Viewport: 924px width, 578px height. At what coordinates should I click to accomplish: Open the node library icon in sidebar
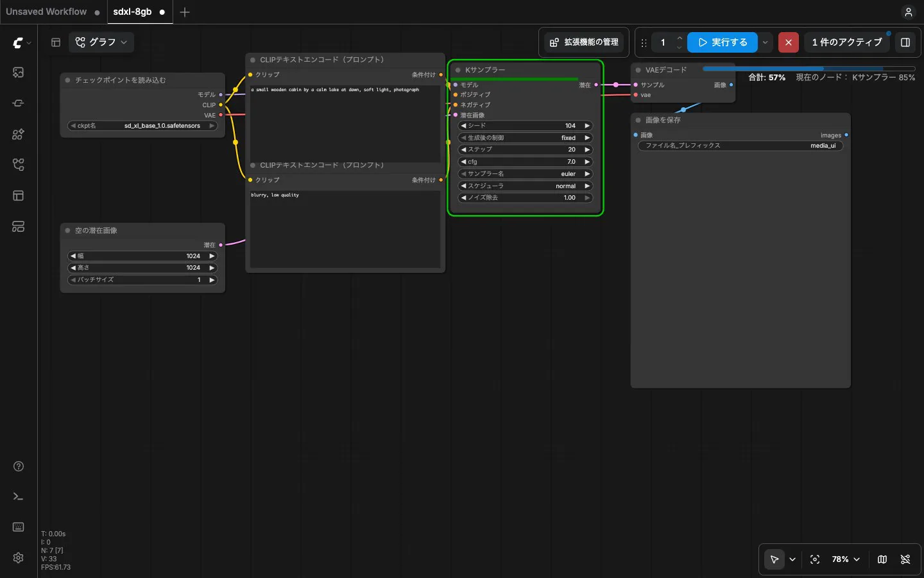[x=18, y=134]
